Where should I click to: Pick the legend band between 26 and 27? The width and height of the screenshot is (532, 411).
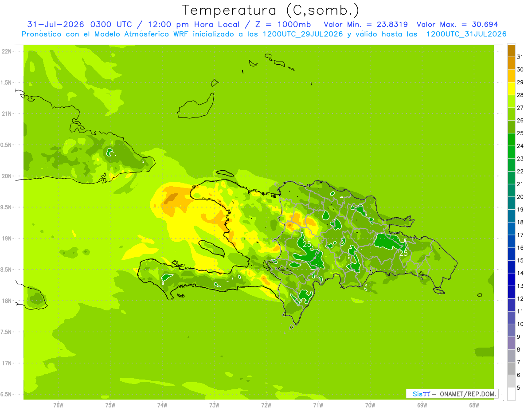(511, 114)
